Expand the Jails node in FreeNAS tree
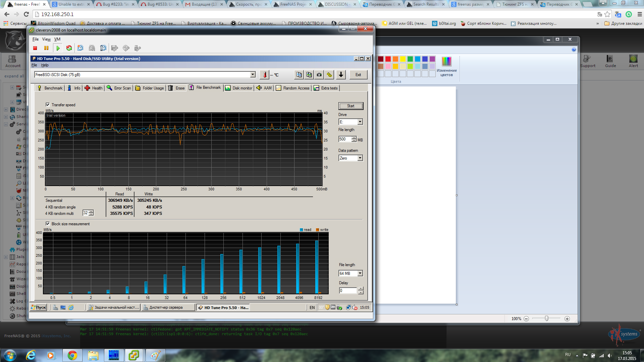The width and height of the screenshot is (644, 362). coord(6,257)
